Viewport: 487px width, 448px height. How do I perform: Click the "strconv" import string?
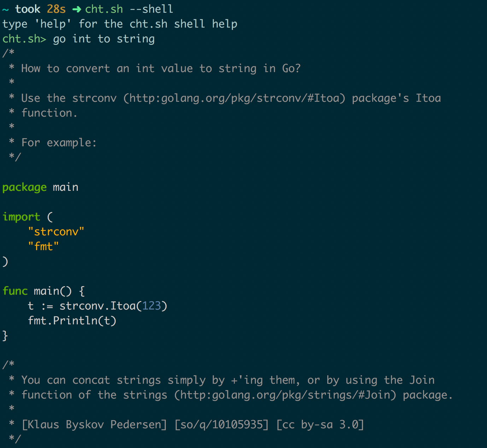point(56,232)
